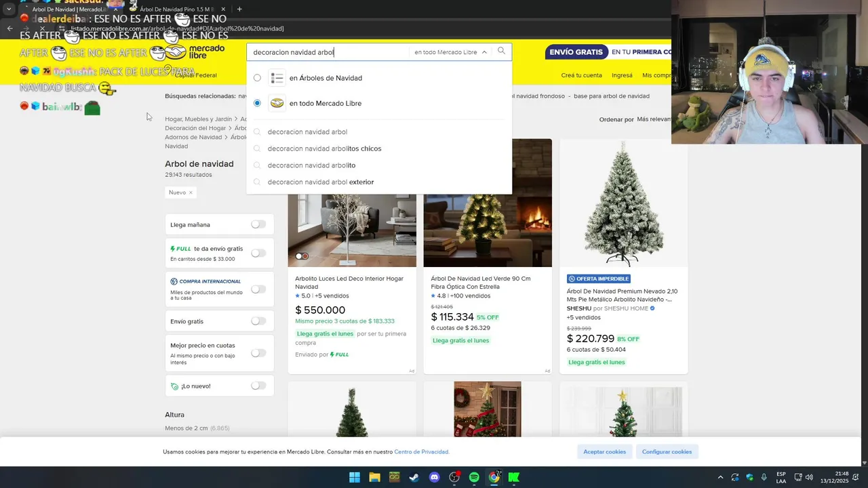
Task: Click the sync tray icon
Action: (735, 477)
